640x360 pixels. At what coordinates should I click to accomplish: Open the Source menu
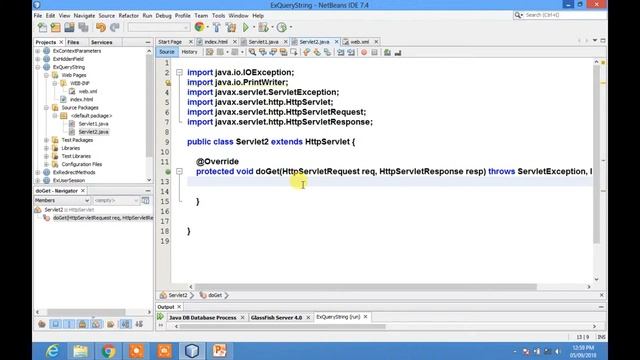107,16
